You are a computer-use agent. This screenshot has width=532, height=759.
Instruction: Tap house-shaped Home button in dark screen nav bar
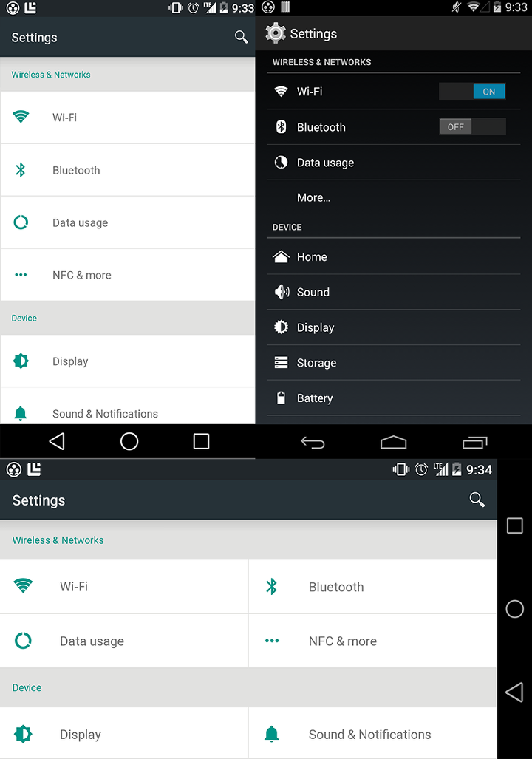point(394,442)
